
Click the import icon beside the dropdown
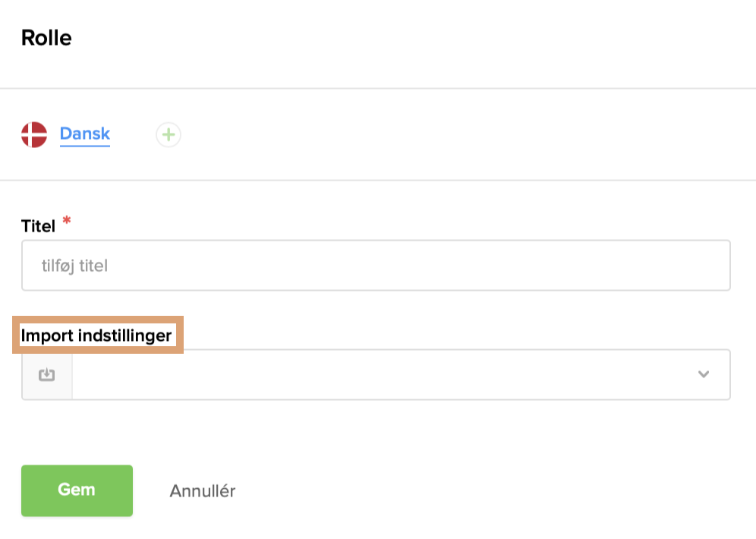47,374
